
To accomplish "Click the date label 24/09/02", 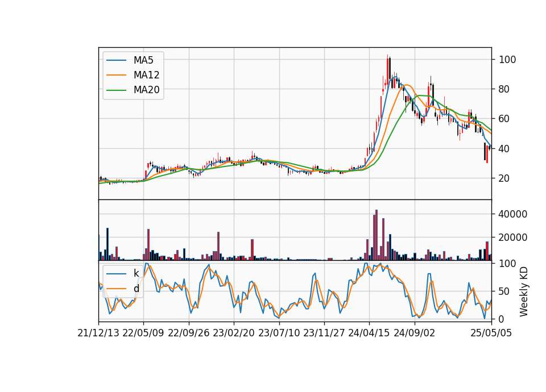I will click(415, 333).
